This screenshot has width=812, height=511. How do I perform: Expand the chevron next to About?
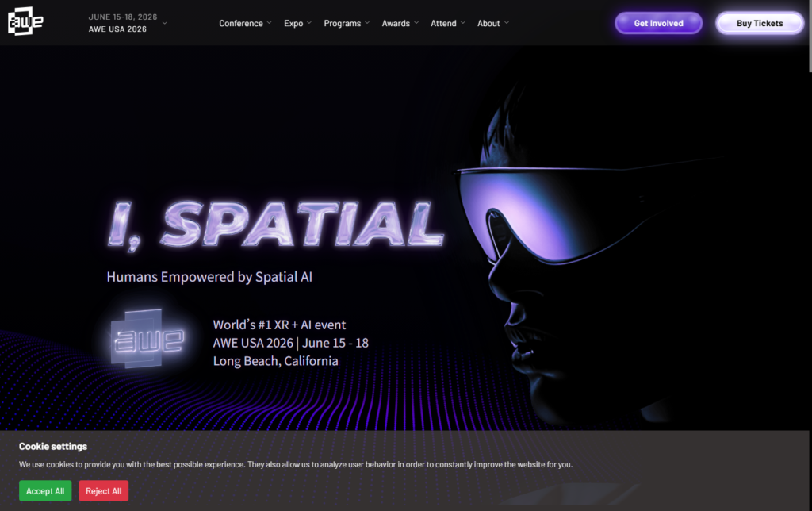click(x=507, y=24)
